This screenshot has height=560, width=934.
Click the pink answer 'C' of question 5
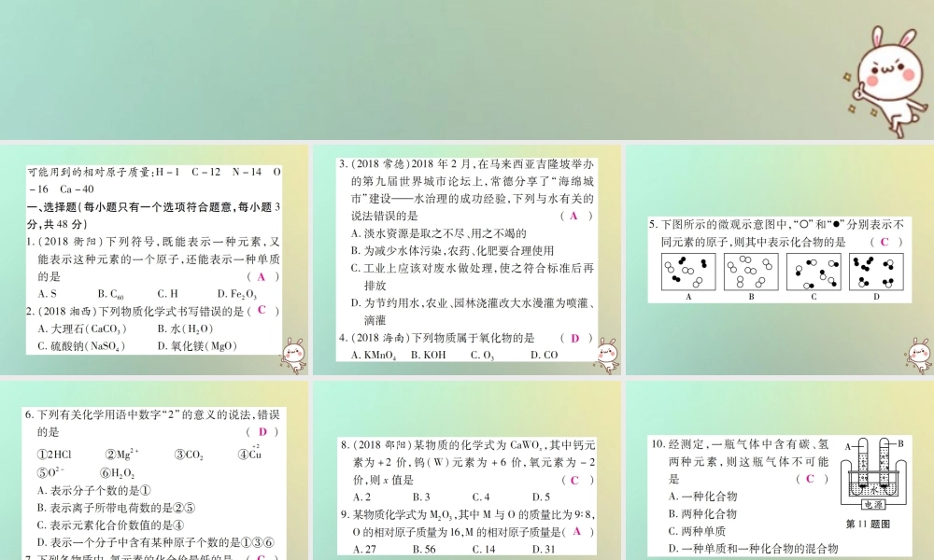click(884, 242)
